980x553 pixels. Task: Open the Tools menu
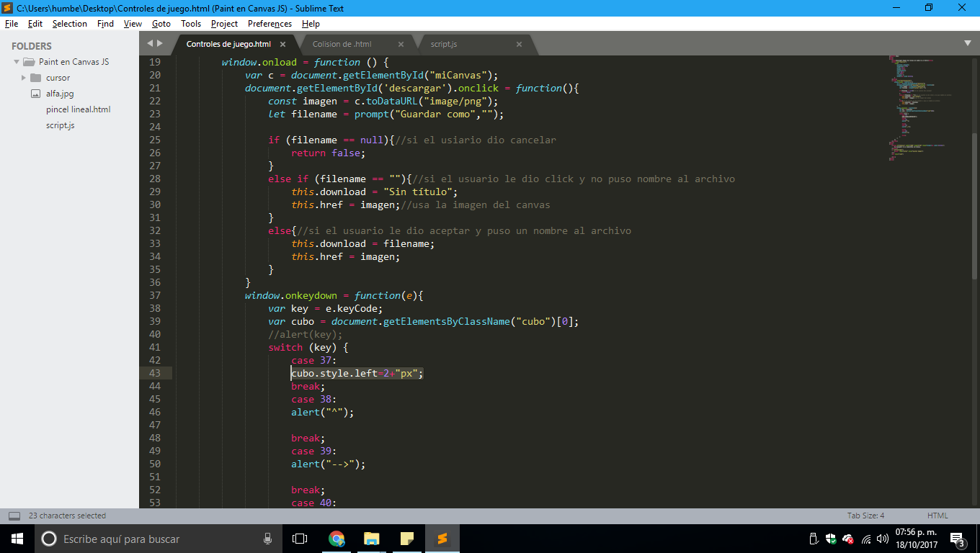coord(191,24)
